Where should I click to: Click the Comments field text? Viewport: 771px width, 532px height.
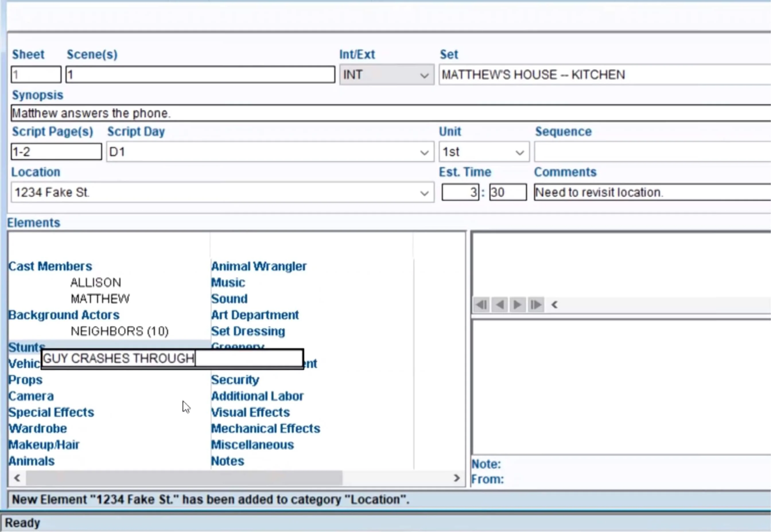pos(599,192)
